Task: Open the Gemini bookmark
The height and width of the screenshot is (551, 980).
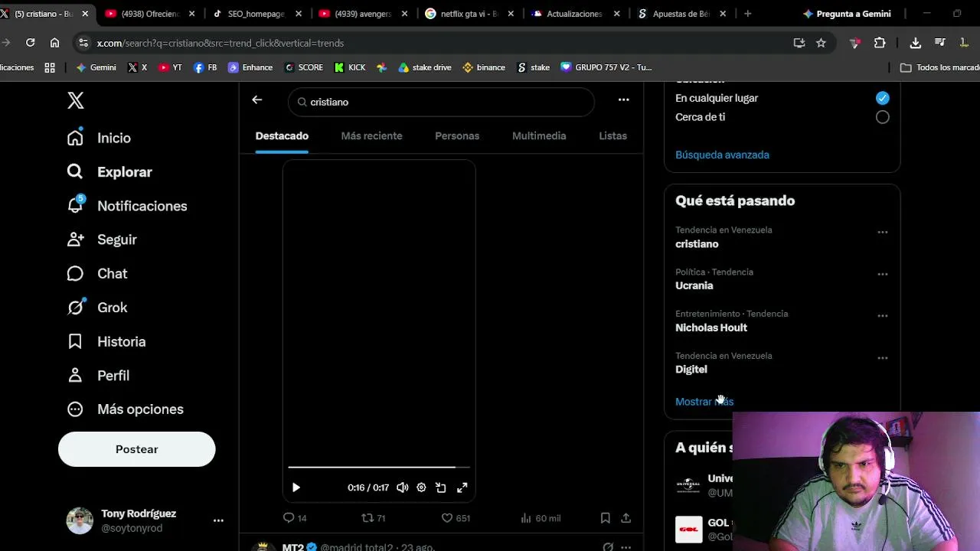Action: [x=96, y=67]
